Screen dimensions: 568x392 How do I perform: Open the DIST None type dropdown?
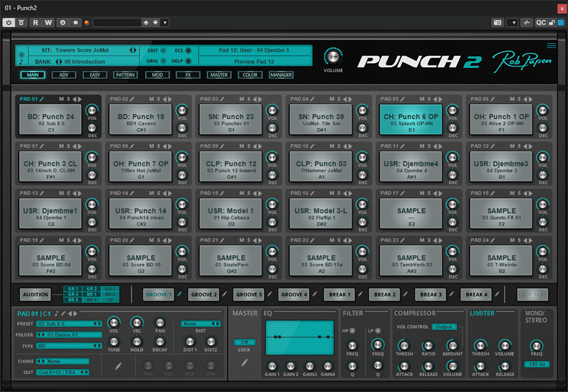click(x=200, y=323)
